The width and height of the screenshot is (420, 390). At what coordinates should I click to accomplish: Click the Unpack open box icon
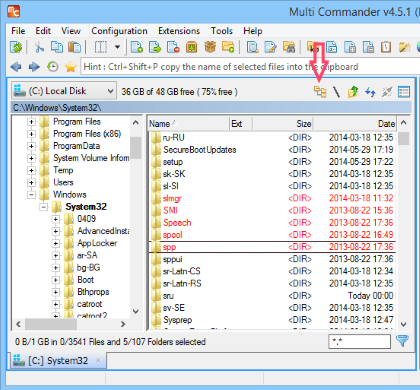[210, 47]
